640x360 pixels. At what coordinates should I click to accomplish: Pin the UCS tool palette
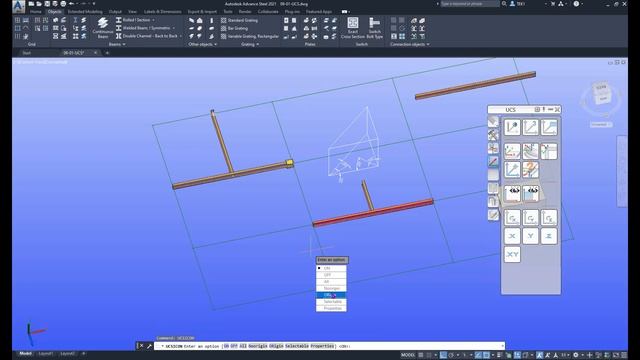click(544, 109)
